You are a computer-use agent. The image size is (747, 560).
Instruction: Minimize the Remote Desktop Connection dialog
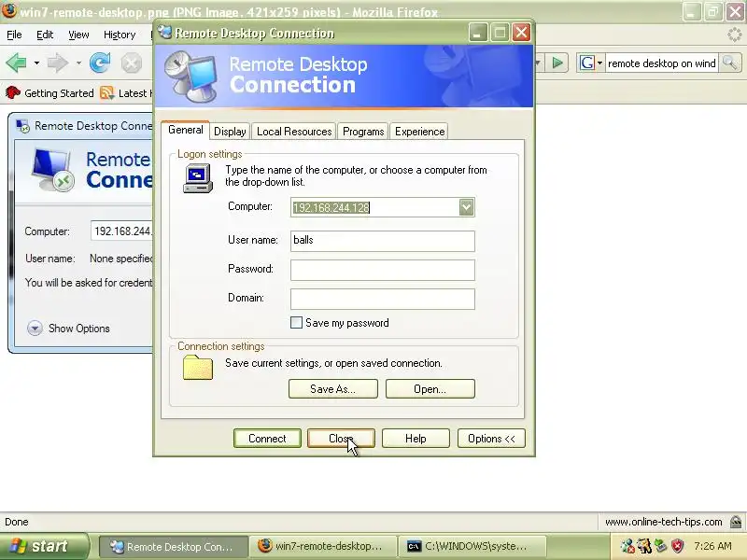point(478,33)
